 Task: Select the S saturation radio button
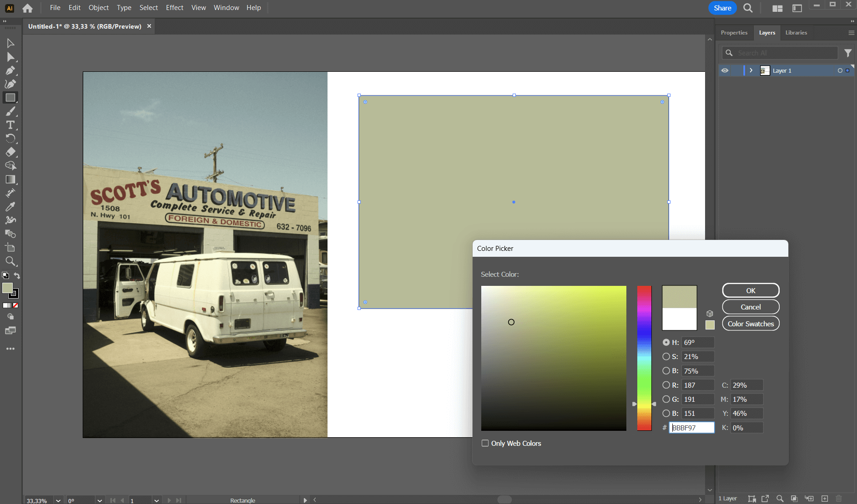pos(666,357)
